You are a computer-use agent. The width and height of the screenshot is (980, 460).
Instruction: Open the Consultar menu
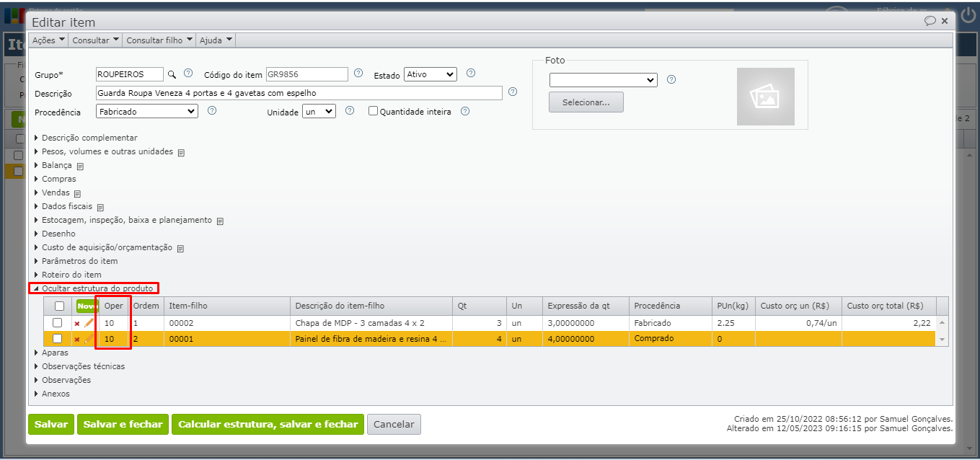coord(95,40)
